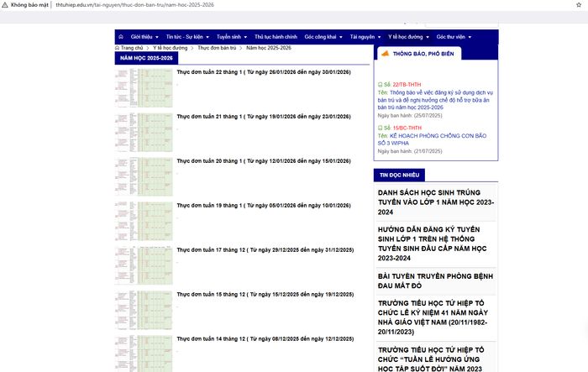
Task: Click thumbnail of tuần 22 menu
Action: tap(144, 87)
